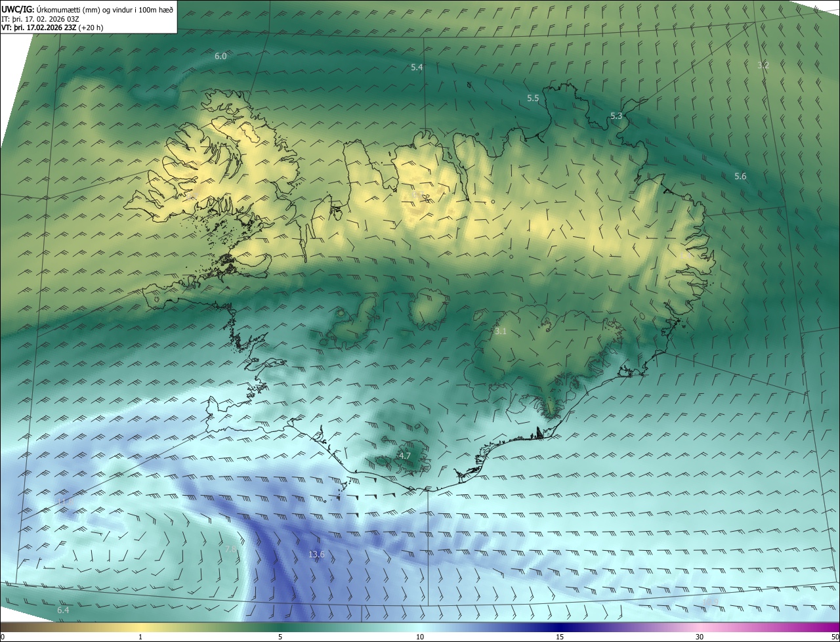Click the 10 tick on the color scale
840x642 pixels.
[420, 637]
